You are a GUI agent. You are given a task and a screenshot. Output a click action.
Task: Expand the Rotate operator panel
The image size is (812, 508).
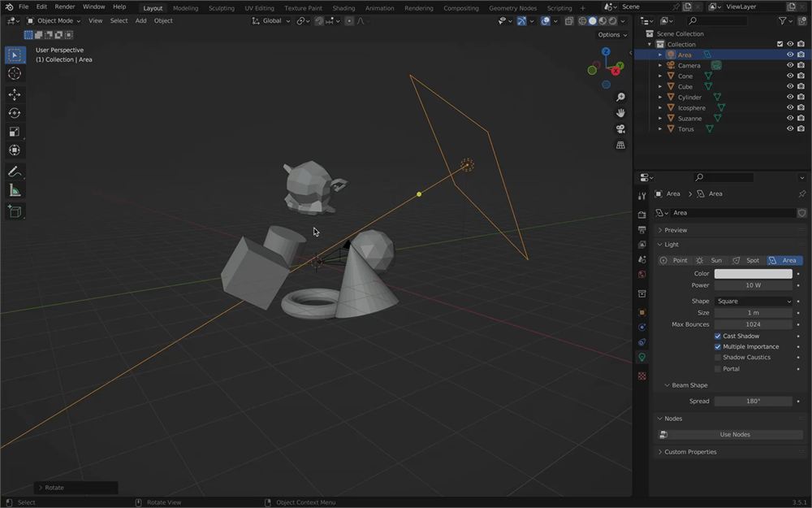coord(76,488)
